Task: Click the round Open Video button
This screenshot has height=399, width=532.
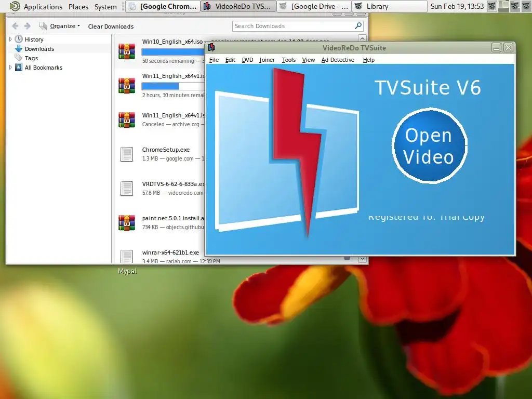Action: [x=429, y=146]
